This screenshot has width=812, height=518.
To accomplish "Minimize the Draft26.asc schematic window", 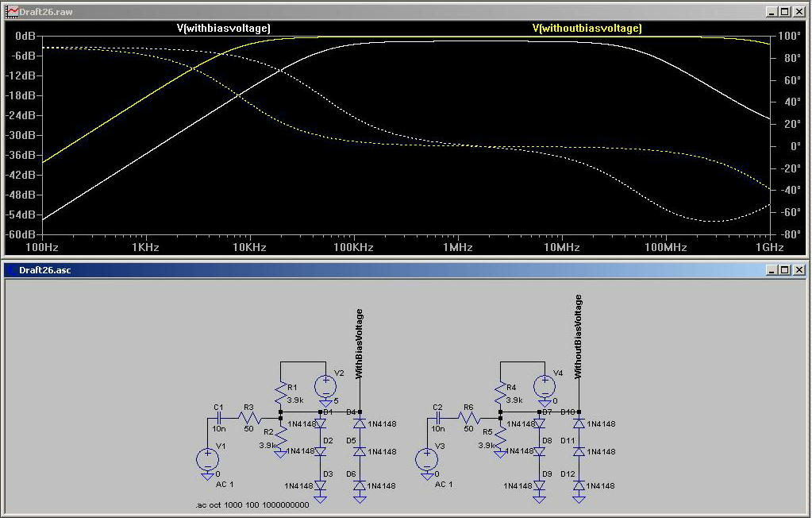I will tap(772, 269).
